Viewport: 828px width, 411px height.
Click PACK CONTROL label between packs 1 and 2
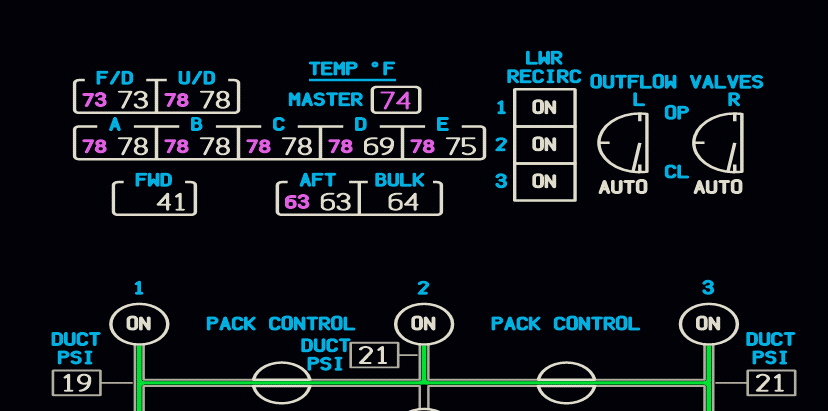tap(280, 324)
